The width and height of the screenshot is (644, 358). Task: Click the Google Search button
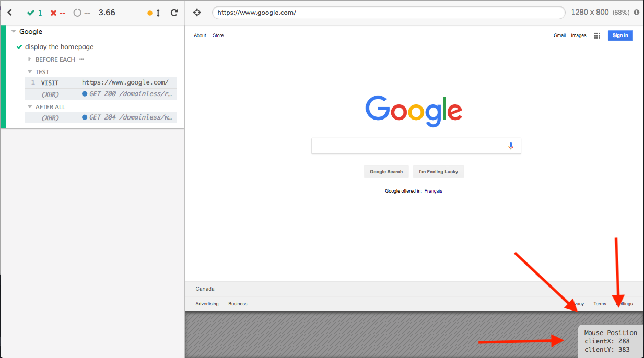tap(387, 172)
